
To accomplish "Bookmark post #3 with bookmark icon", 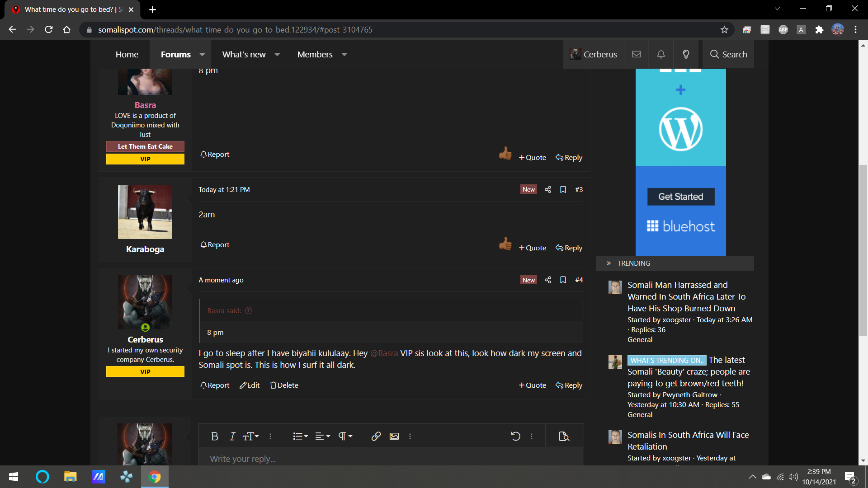I will click(x=563, y=189).
